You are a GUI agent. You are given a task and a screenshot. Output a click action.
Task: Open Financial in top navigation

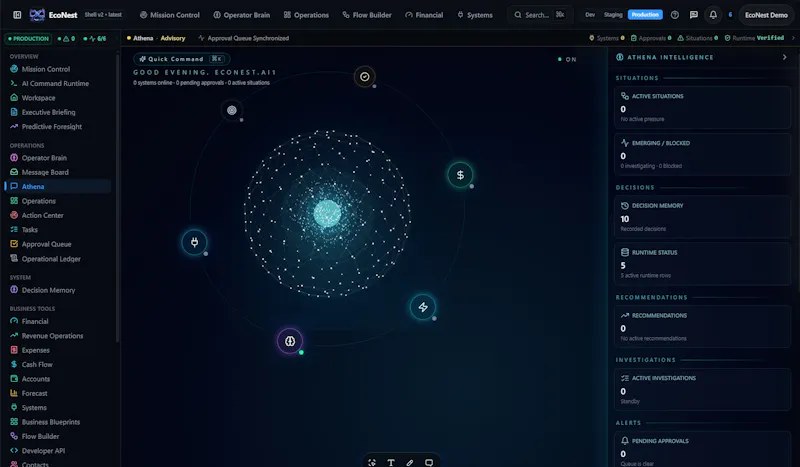(424, 15)
